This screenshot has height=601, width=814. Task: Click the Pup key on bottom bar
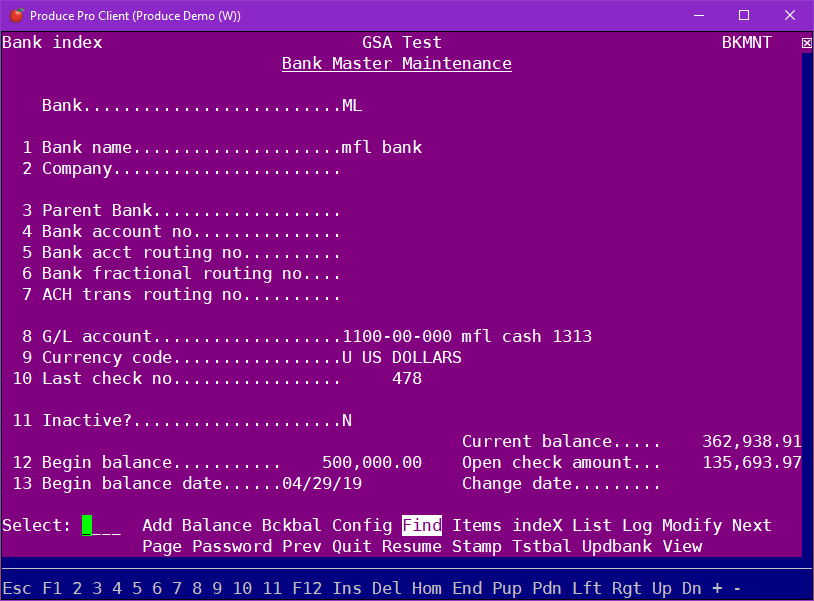(x=507, y=589)
